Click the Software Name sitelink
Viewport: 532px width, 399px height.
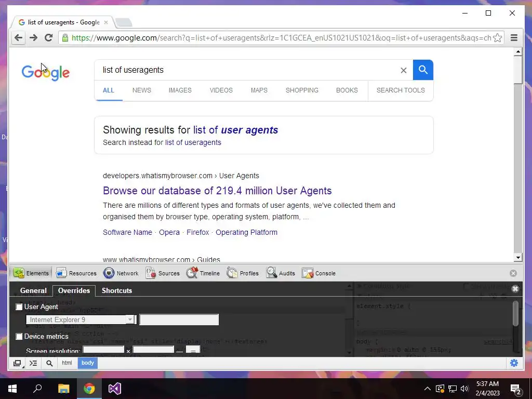[x=127, y=232]
